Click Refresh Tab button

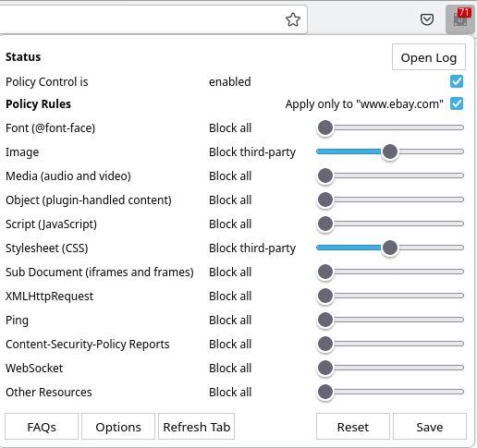197,427
